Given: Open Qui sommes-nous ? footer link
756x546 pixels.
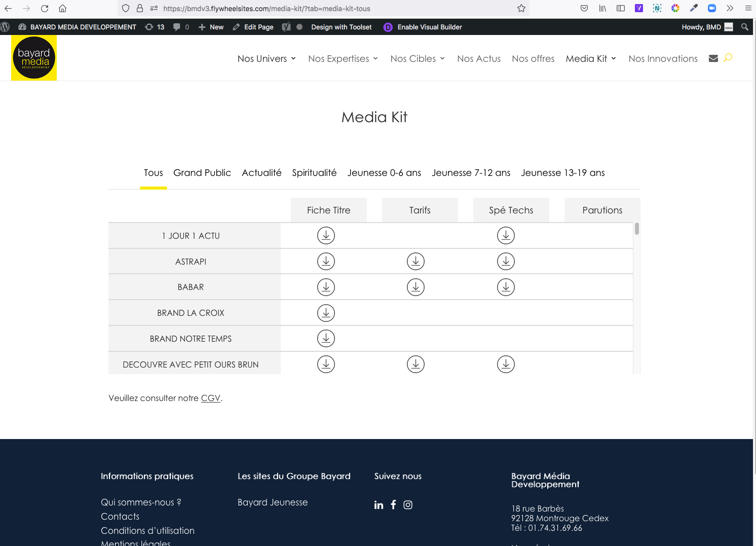Looking at the screenshot, I should (141, 502).
